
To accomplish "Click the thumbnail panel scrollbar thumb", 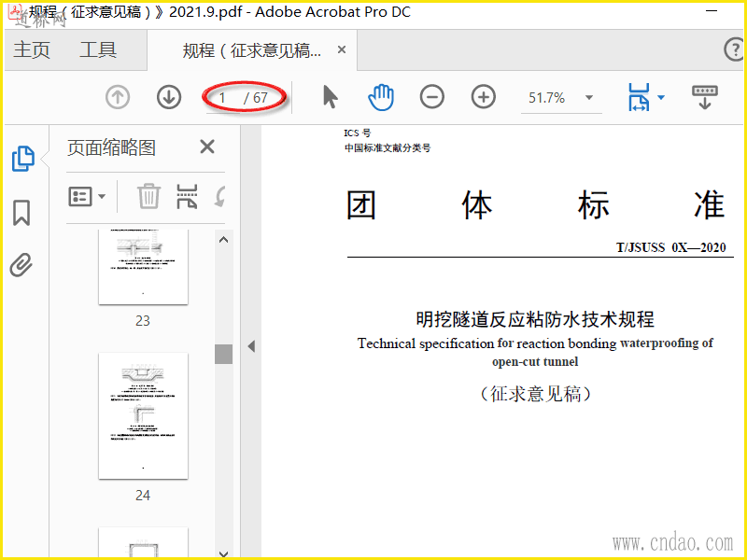I will pos(223,355).
